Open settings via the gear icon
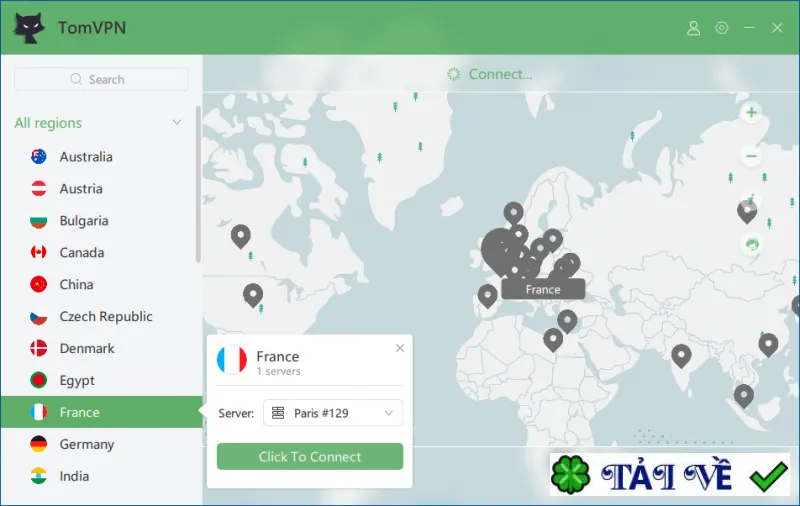 (x=721, y=28)
